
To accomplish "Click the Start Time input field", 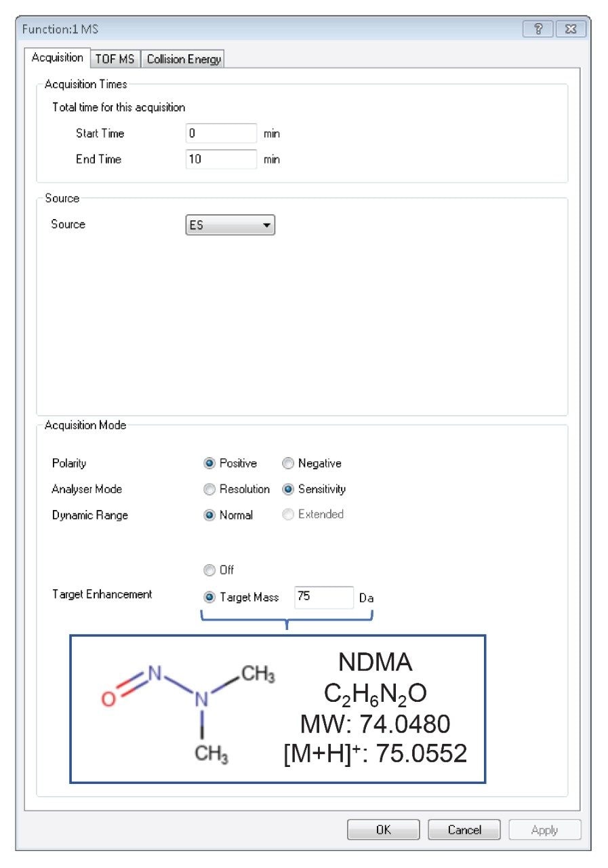I will point(221,134).
